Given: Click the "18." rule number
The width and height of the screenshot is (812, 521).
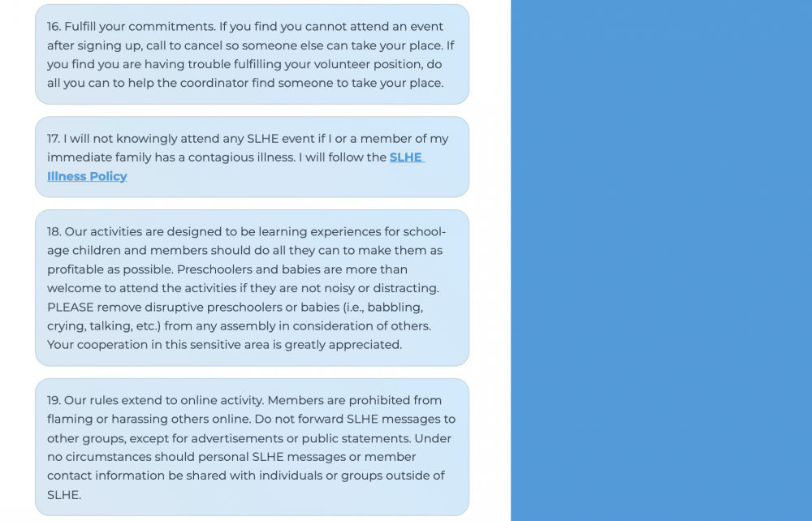Looking at the screenshot, I should pyautogui.click(x=54, y=231).
